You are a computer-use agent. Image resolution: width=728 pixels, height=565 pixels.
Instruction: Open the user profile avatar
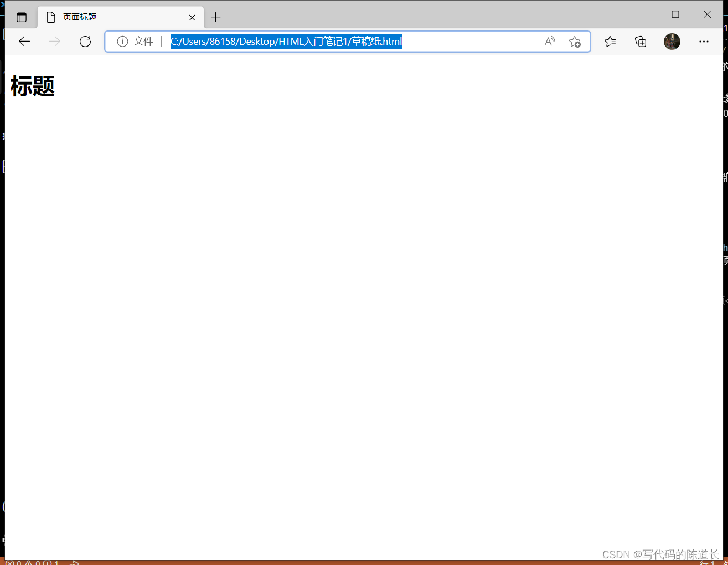coord(672,42)
